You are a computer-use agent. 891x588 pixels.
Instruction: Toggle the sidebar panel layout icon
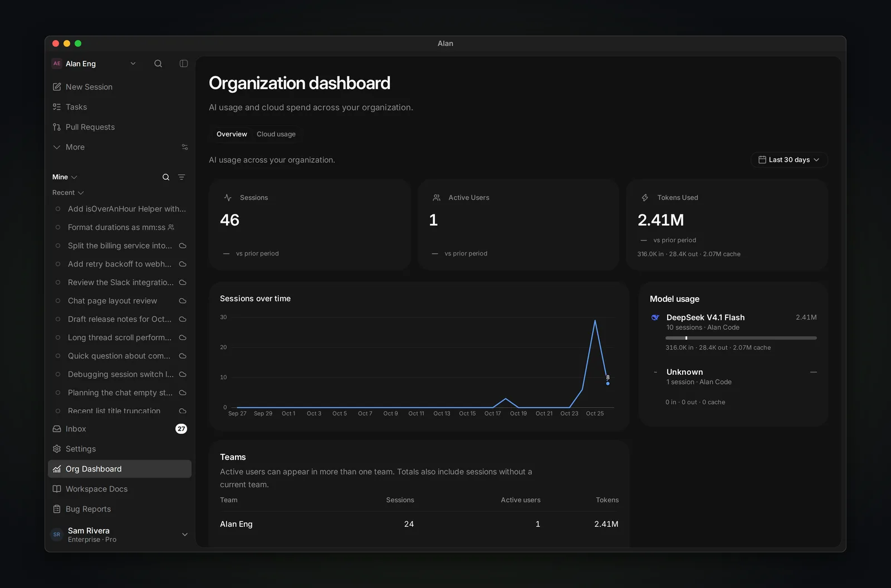click(184, 63)
